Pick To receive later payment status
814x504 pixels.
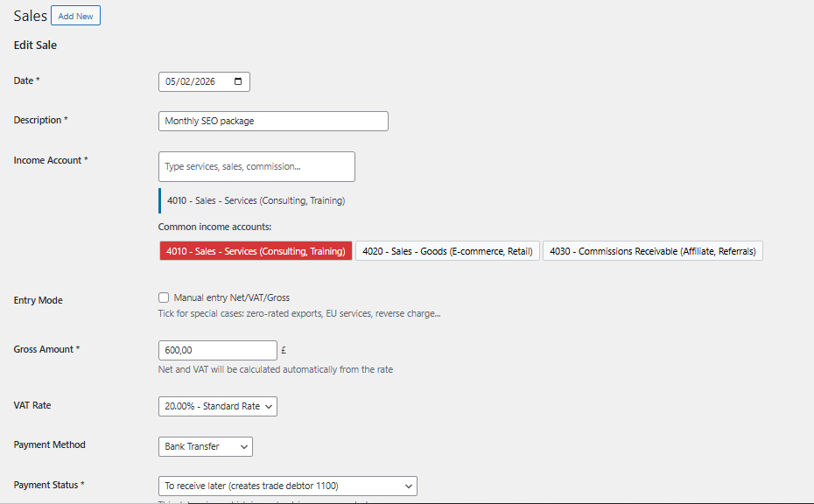click(287, 486)
